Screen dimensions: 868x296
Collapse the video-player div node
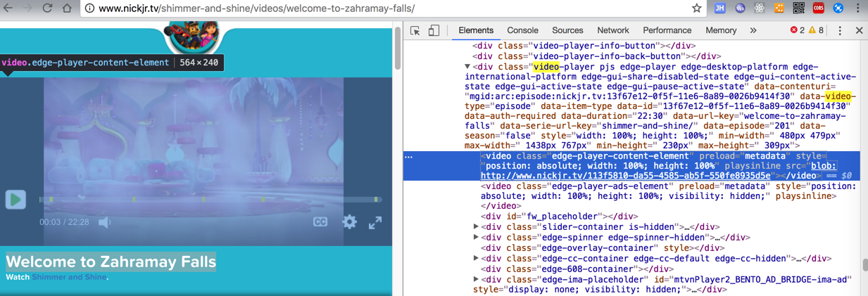(x=467, y=67)
